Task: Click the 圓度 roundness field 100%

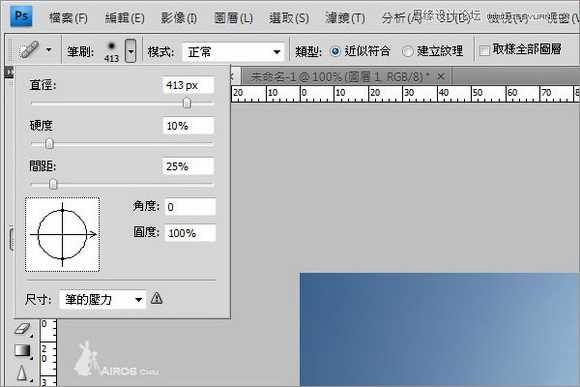Action: (190, 233)
